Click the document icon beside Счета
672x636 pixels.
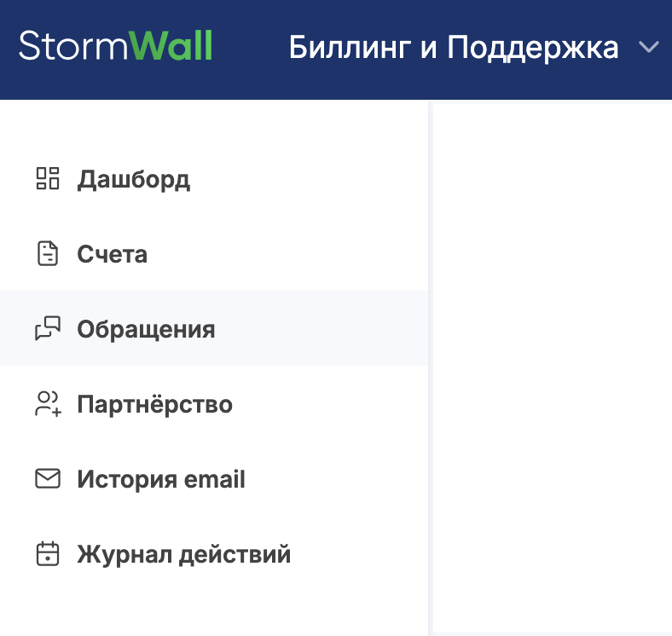click(47, 254)
